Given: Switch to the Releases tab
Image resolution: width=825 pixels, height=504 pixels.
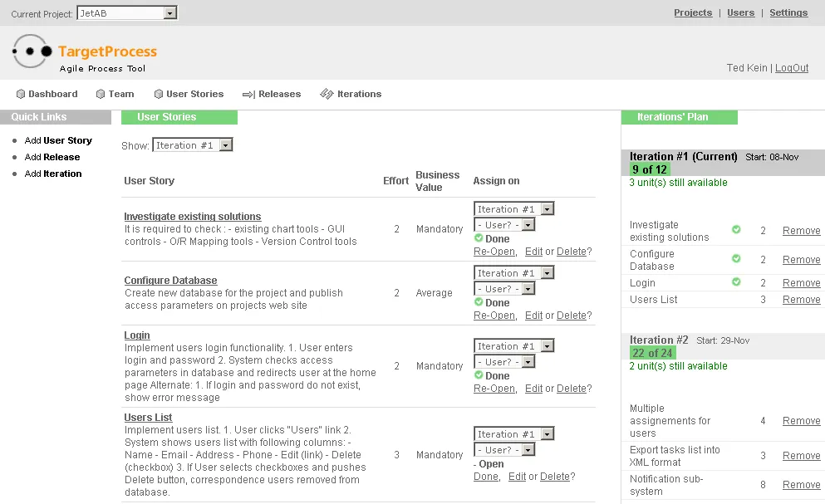Looking at the screenshot, I should click(279, 94).
